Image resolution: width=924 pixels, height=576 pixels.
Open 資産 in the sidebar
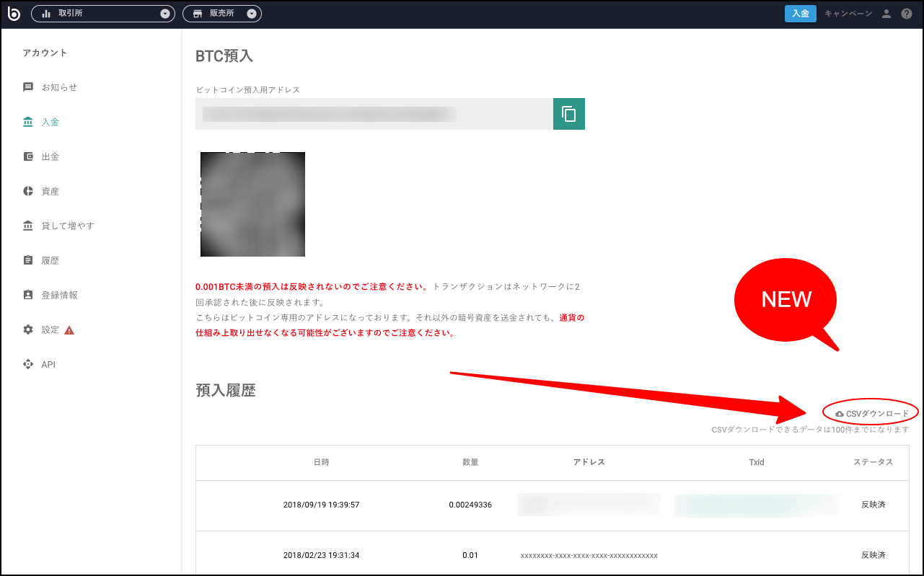[50, 191]
